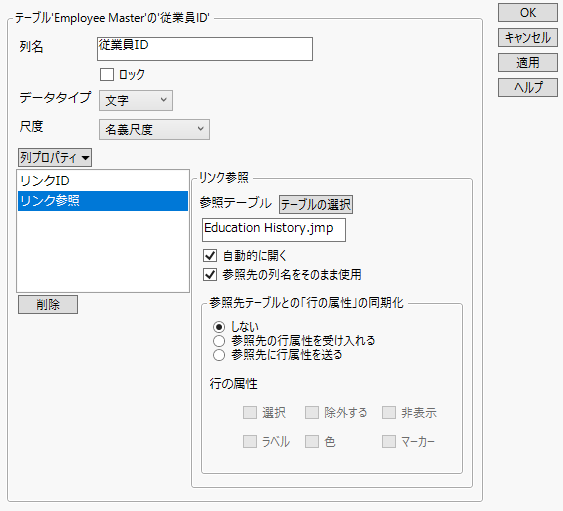Screen dimensions: 563x511
Task: Toggle the ラベル row attribute checkbox
Action: pyautogui.click(x=250, y=442)
